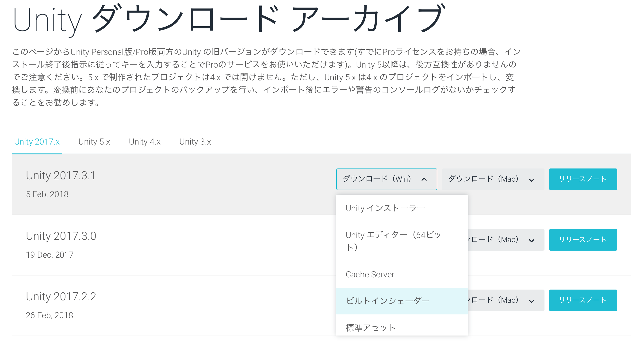Click the Unity 2017.3.0 version heading
The image size is (644, 344).
tap(61, 236)
